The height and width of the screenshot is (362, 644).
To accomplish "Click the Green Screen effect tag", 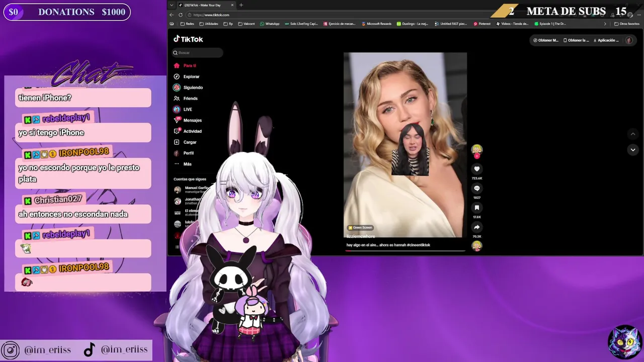I will coord(360,228).
